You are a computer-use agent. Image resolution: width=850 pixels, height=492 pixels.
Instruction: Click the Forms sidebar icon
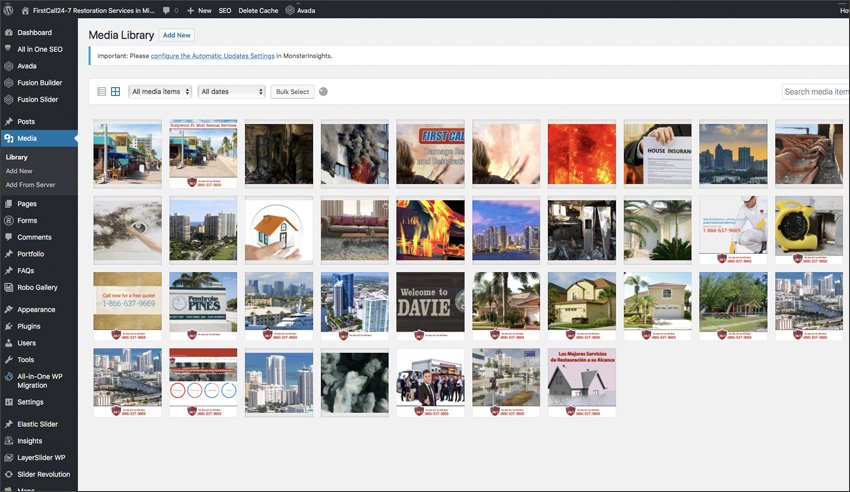9,221
